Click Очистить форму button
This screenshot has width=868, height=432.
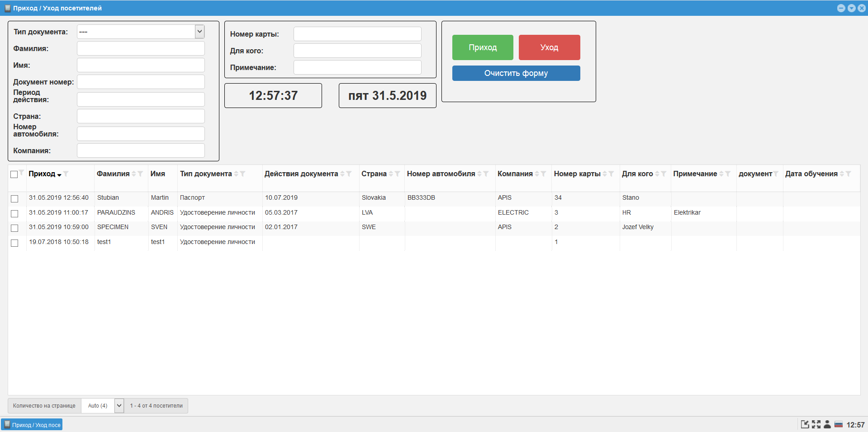[516, 73]
